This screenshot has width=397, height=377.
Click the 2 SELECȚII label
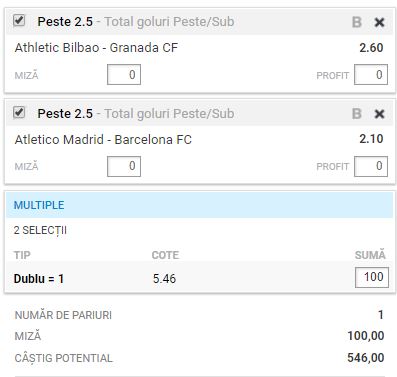(40, 230)
